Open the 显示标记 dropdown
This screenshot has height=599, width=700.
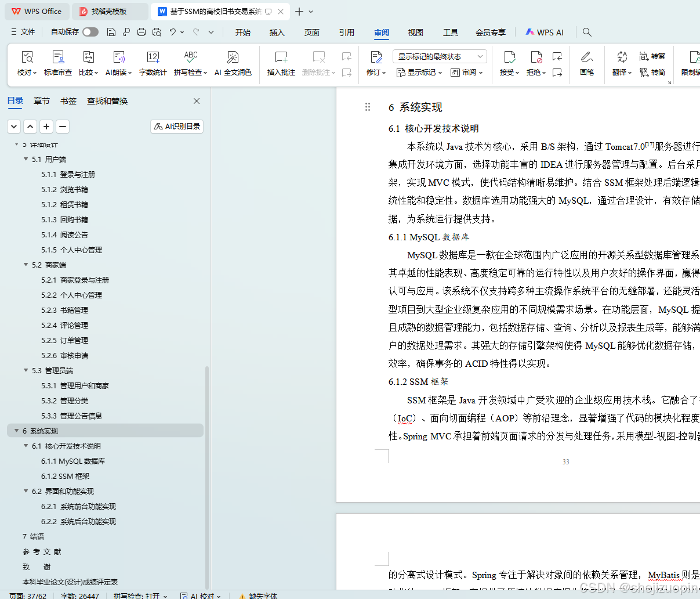pos(419,73)
